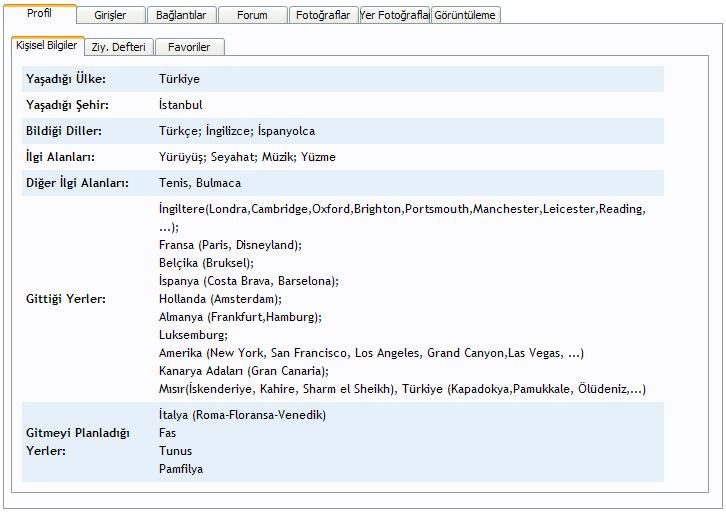Switch to the Girişler tab
Image resolution: width=726 pixels, height=513 pixels.
110,15
